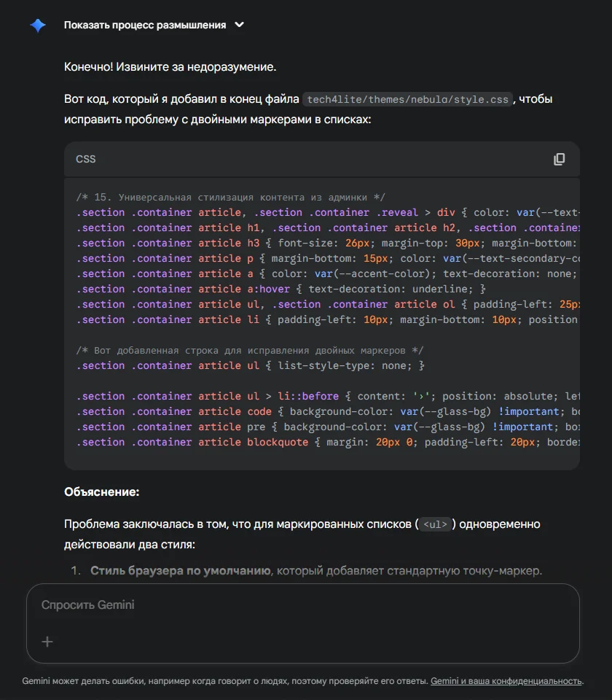Image resolution: width=612 pixels, height=700 pixels.
Task: Click the style.css file path chip
Action: click(x=407, y=99)
